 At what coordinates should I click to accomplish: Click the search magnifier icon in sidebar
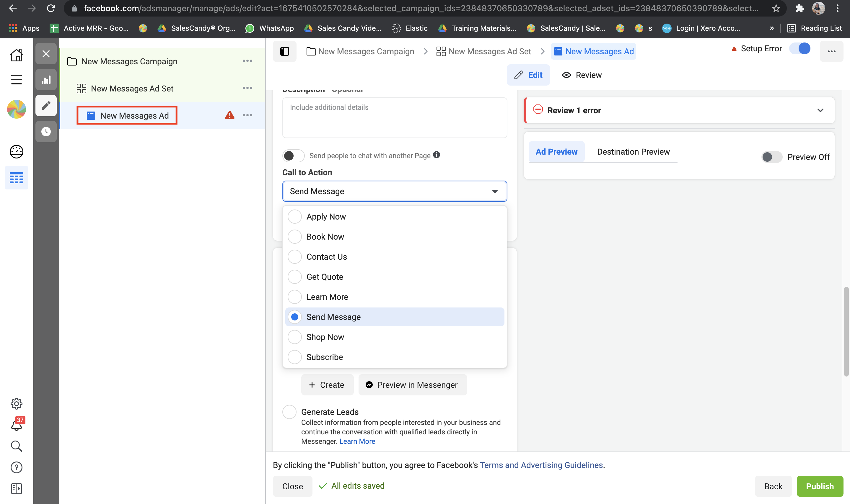tap(16, 446)
